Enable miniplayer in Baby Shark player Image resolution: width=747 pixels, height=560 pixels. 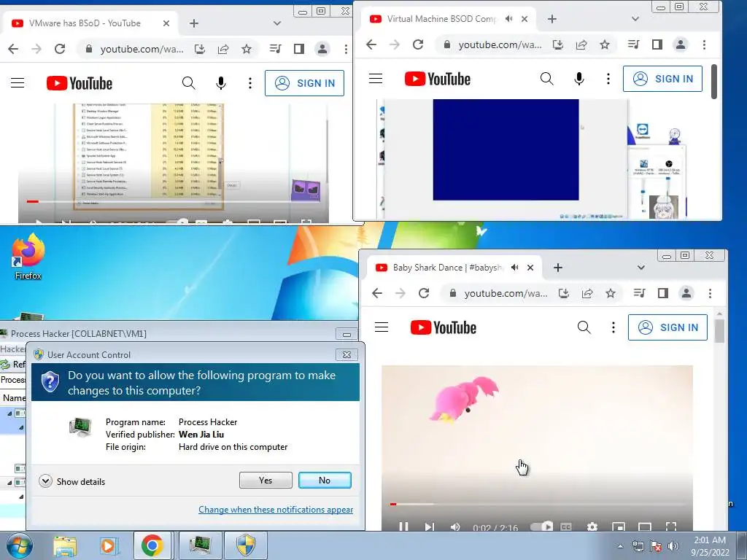tap(619, 526)
